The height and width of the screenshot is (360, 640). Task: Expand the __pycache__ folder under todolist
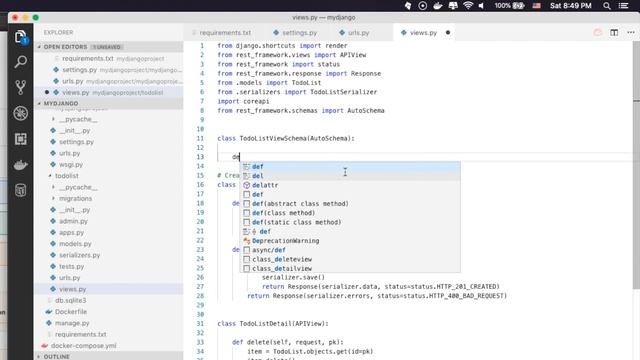coord(78,187)
